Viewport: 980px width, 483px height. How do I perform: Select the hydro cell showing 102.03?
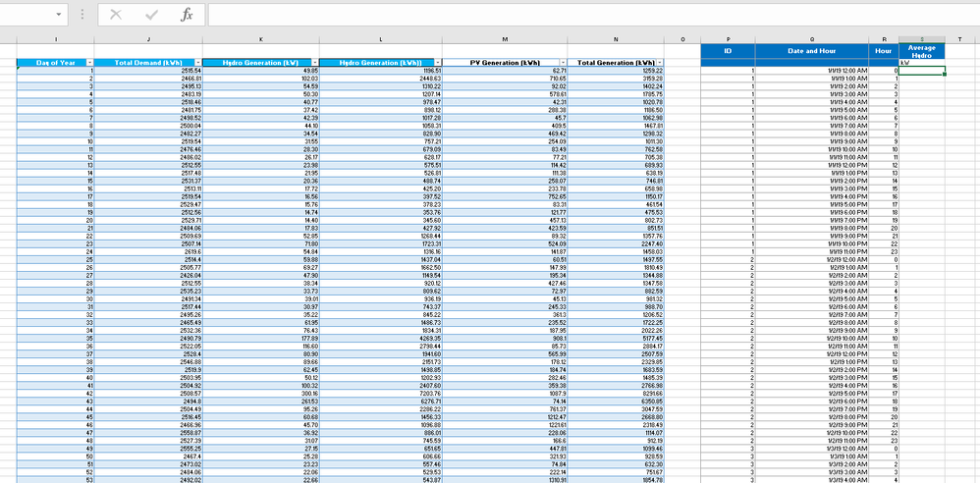260,79
